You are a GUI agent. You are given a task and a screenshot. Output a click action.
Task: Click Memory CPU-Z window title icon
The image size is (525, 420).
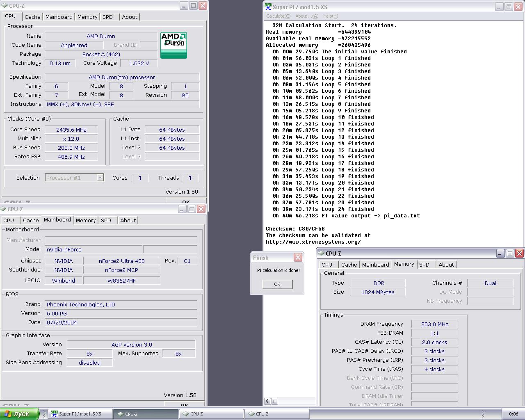(x=321, y=253)
